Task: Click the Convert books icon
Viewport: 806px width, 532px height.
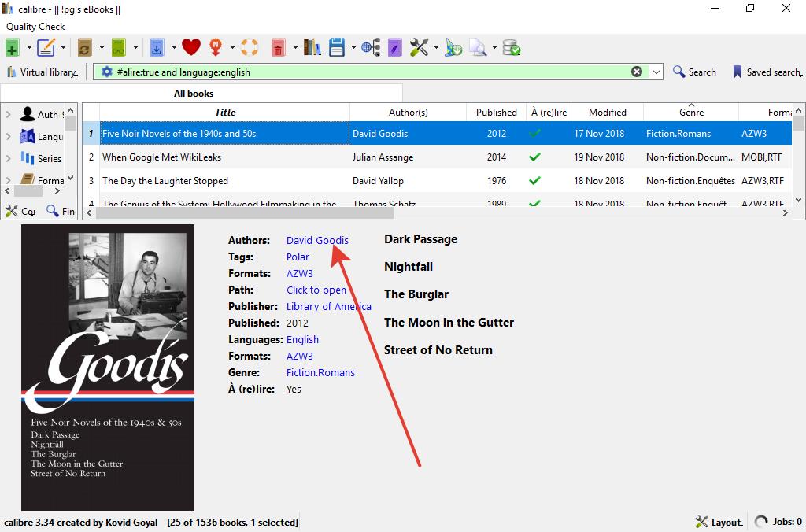Action: coord(84,48)
